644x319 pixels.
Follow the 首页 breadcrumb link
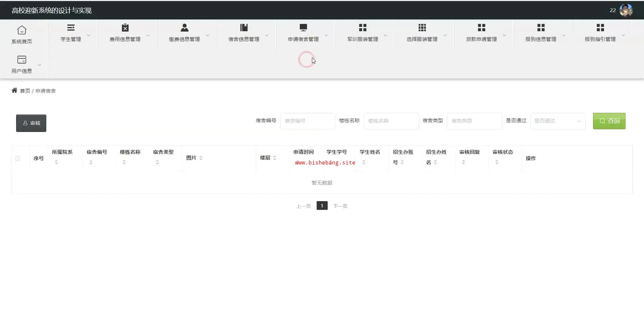point(25,91)
